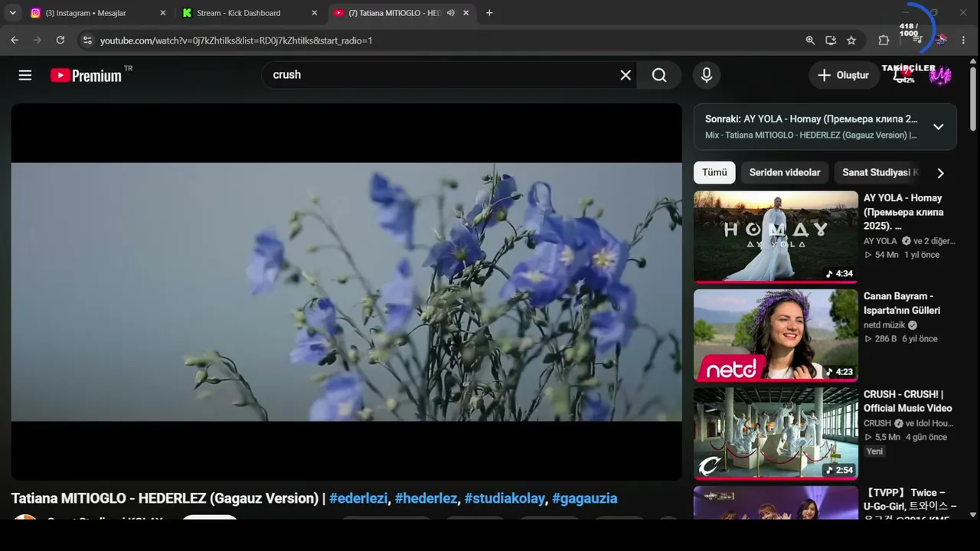Open the netd müzik channel name
The height and width of the screenshot is (551, 980).
point(884,325)
